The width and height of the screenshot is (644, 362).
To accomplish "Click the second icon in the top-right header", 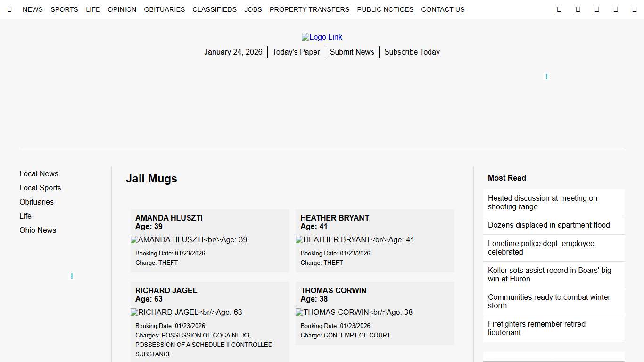I will 578,9.
